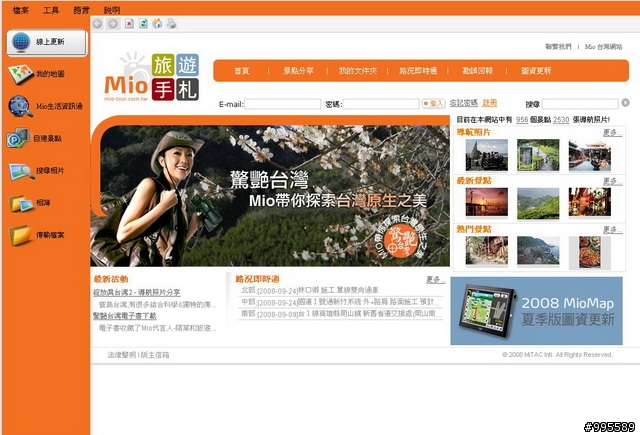Open 自建景點 parking sign icon

tap(18, 138)
